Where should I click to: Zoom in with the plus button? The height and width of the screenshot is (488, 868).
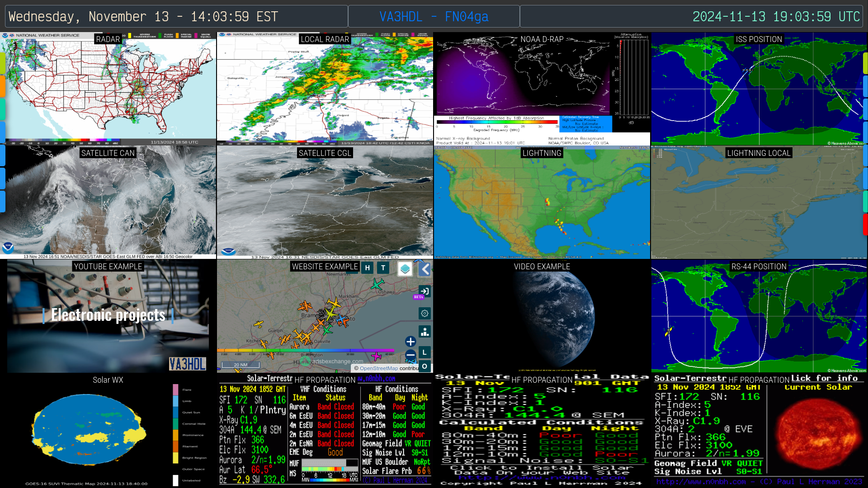[x=410, y=342]
